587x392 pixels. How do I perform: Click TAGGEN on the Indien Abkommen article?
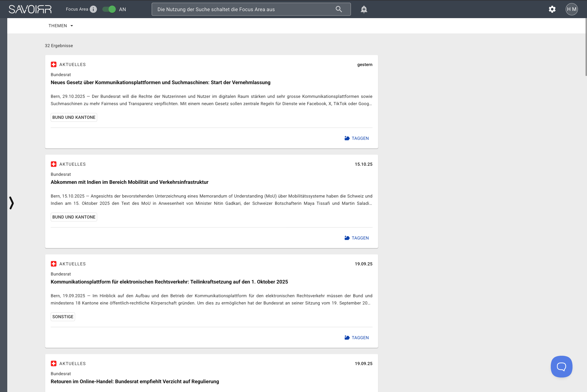point(356,238)
